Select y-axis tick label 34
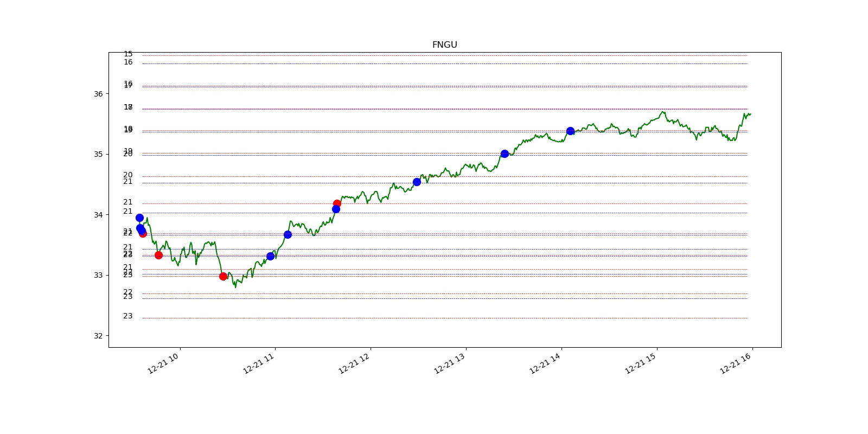Image resolution: width=868 pixels, height=434 pixels. [x=98, y=215]
